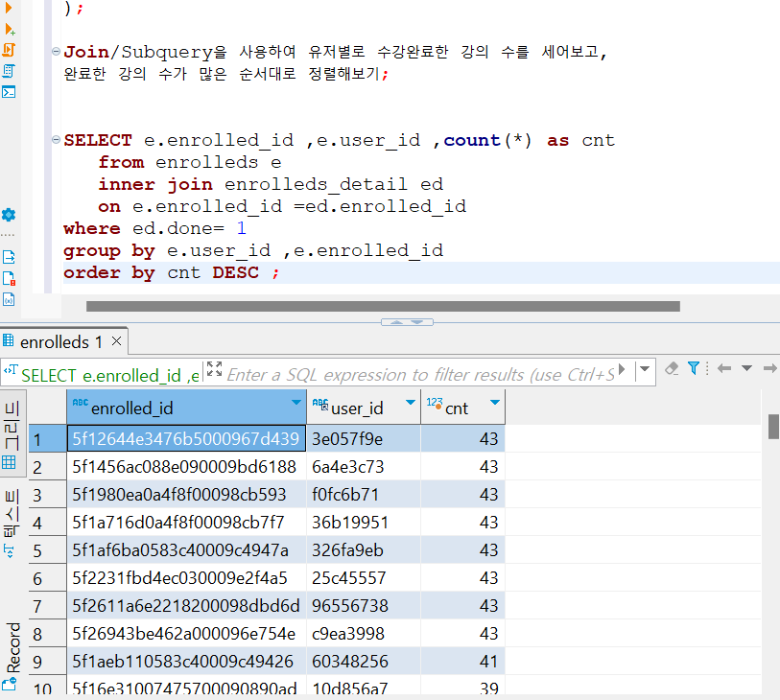Click cell 5f1af6ba0583c40009c4947a
Screen dimensions: 780x700
coord(186,550)
